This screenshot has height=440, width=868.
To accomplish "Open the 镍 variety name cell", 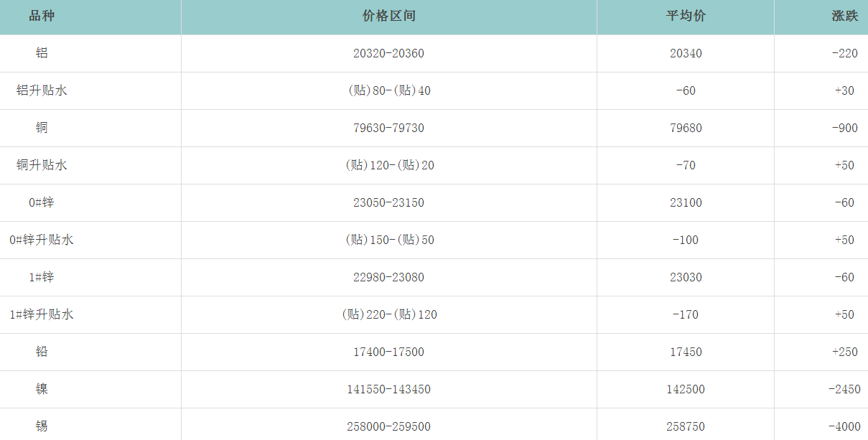I will [x=42, y=389].
